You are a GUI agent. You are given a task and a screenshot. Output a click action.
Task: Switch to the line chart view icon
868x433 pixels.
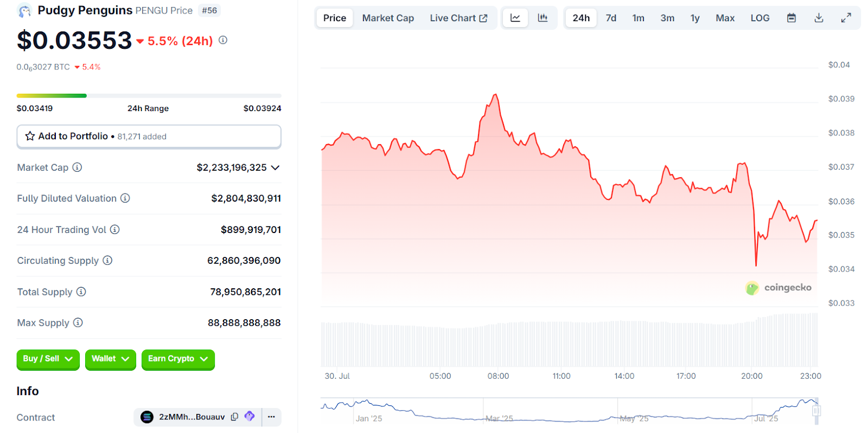515,18
